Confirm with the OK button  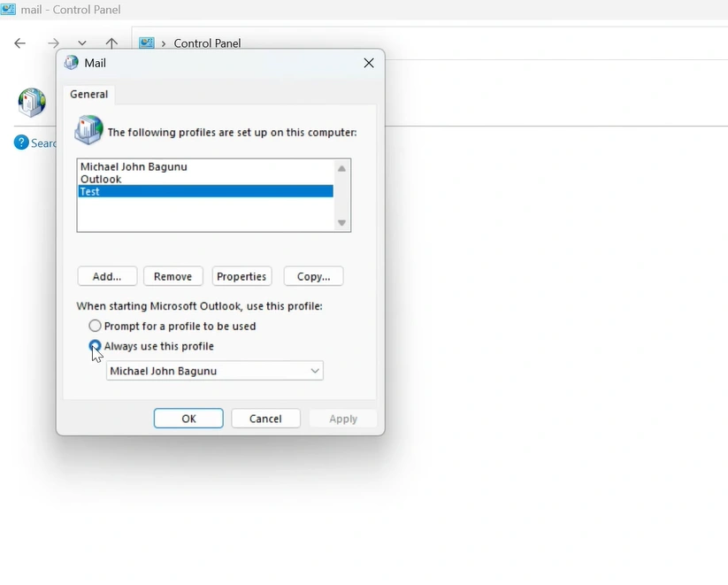point(188,419)
